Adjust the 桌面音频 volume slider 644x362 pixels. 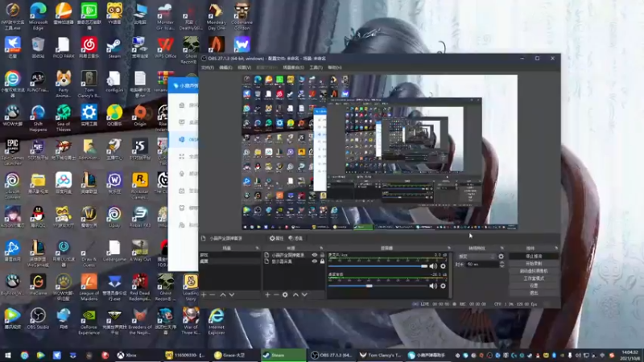(378, 286)
